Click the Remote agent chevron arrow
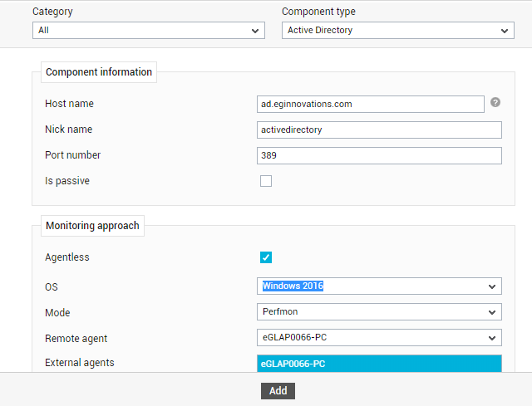 point(492,338)
